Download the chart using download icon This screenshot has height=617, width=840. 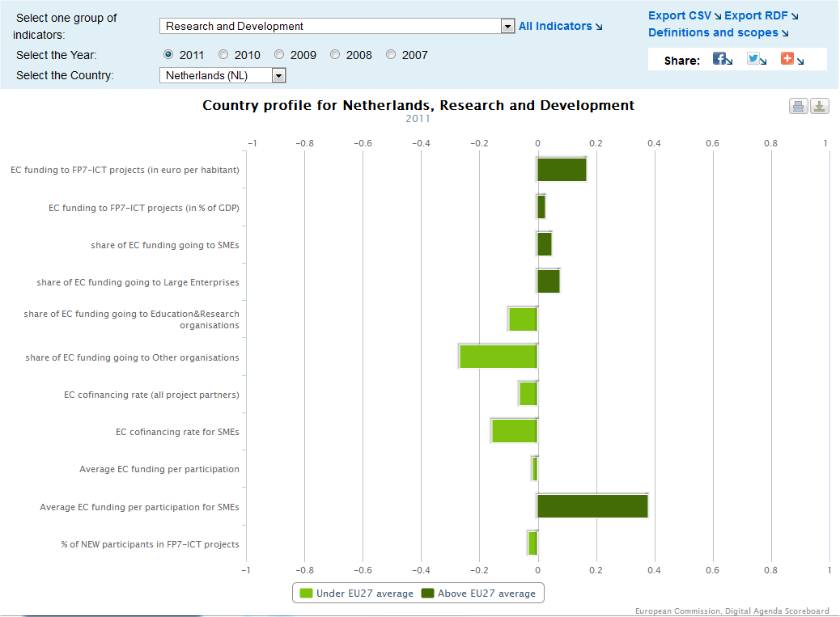click(820, 106)
